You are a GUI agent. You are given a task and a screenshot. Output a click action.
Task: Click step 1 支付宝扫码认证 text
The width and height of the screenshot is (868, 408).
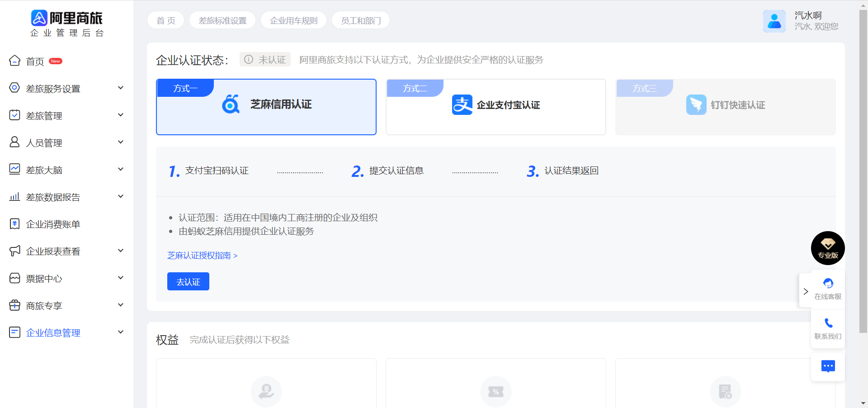pos(217,171)
